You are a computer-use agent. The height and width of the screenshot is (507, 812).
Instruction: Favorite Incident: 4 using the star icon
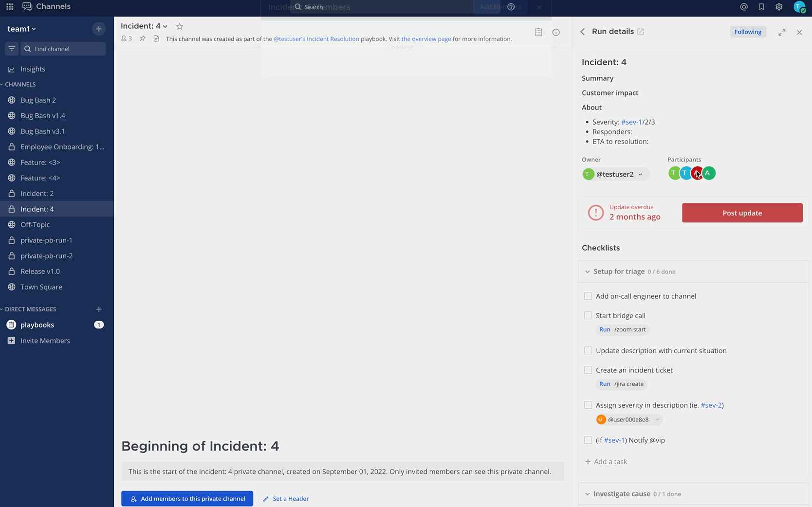(x=179, y=26)
